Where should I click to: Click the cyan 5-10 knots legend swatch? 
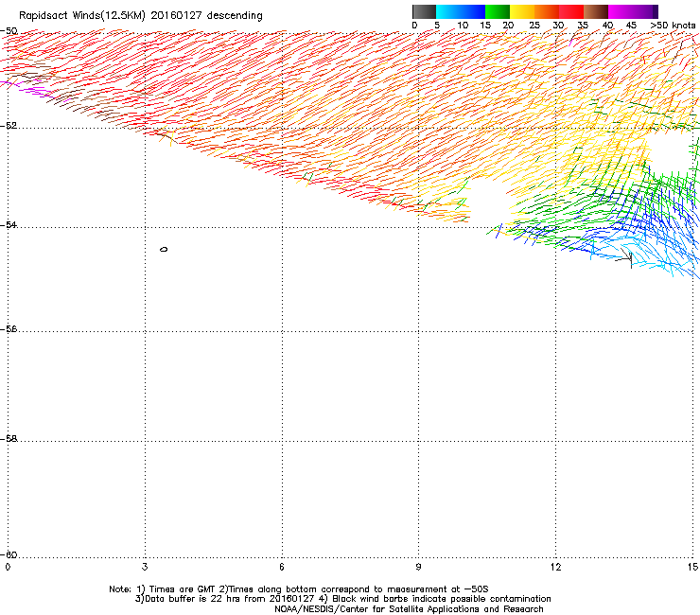(447, 11)
